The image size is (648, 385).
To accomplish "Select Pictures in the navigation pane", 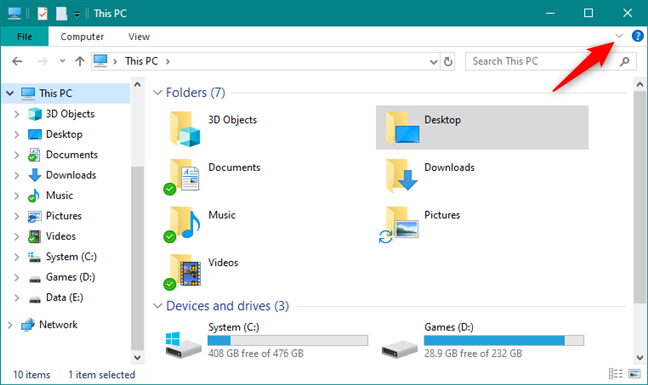I will [x=64, y=216].
